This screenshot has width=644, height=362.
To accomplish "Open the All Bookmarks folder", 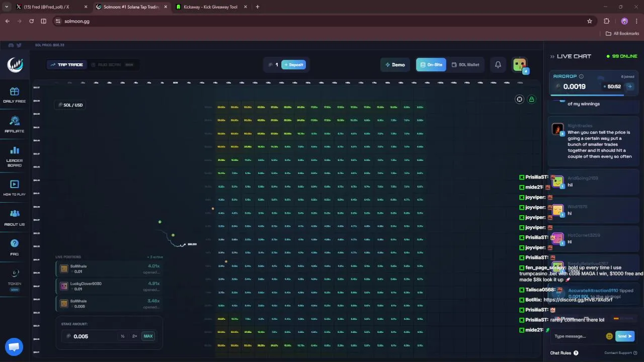I will click(x=622, y=33).
